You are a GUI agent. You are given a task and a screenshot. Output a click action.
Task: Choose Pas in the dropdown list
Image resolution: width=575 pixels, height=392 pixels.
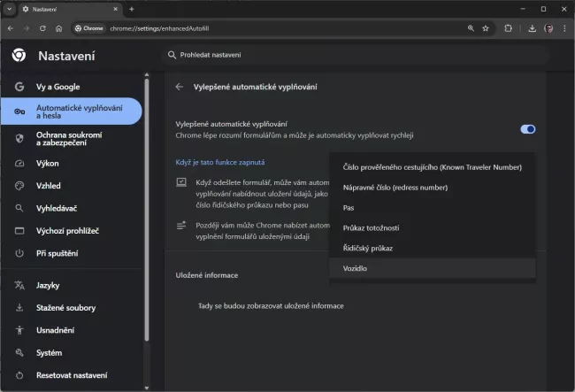[349, 207]
